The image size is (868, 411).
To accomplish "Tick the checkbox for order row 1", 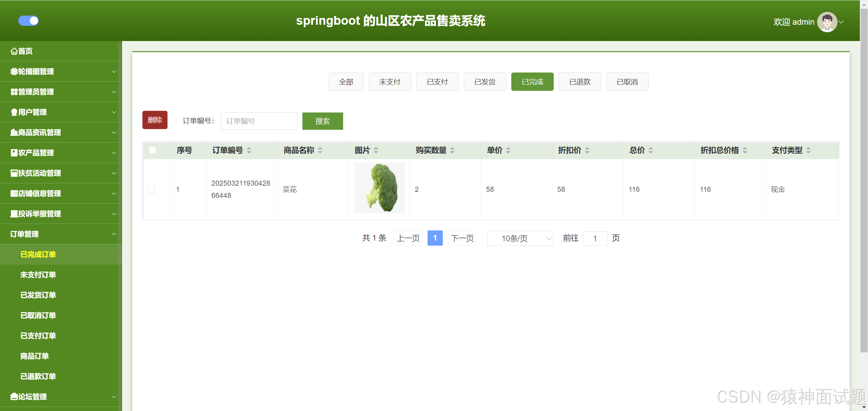I will tap(152, 189).
